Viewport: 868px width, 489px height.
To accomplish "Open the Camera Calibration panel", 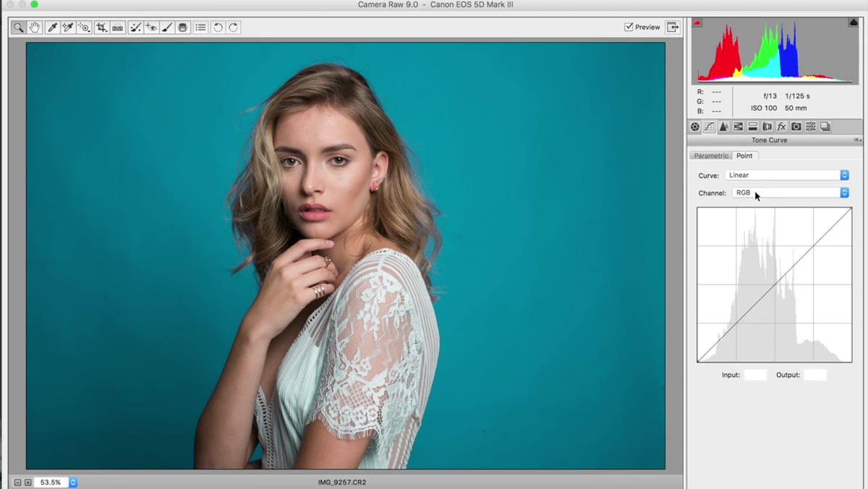I will (x=796, y=127).
